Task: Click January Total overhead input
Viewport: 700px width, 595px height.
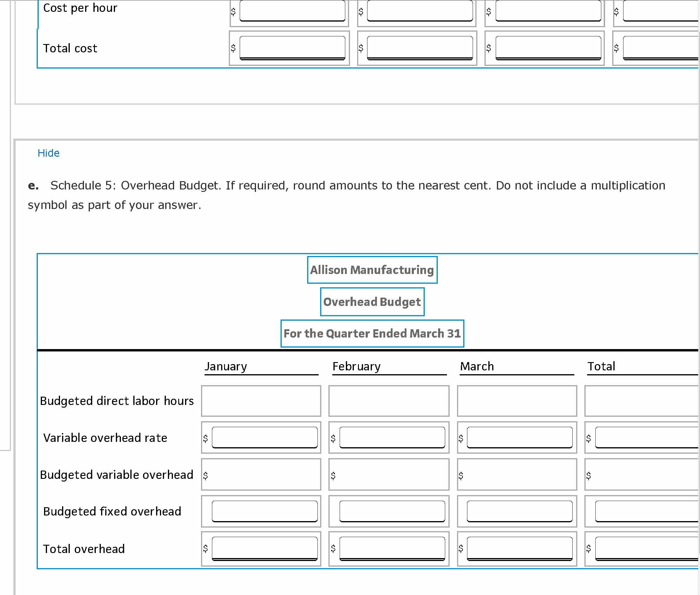Action: click(265, 548)
